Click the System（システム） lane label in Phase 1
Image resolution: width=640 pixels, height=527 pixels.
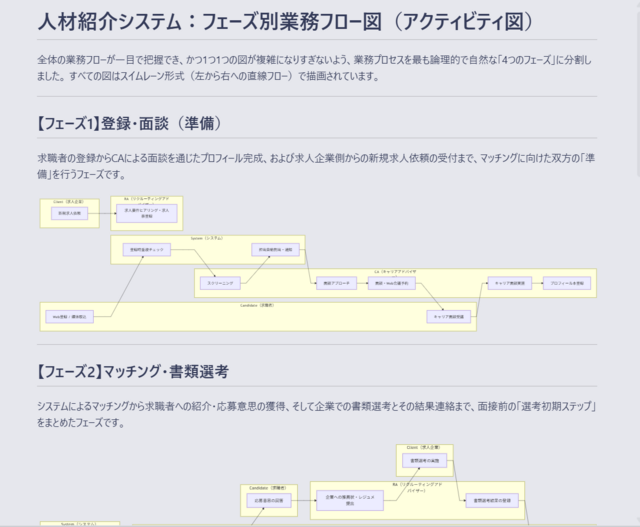point(207,238)
